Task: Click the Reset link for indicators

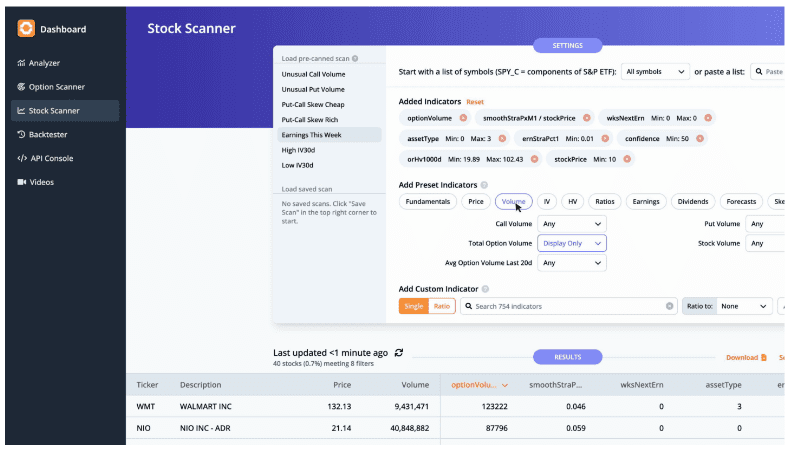Action: [x=475, y=102]
